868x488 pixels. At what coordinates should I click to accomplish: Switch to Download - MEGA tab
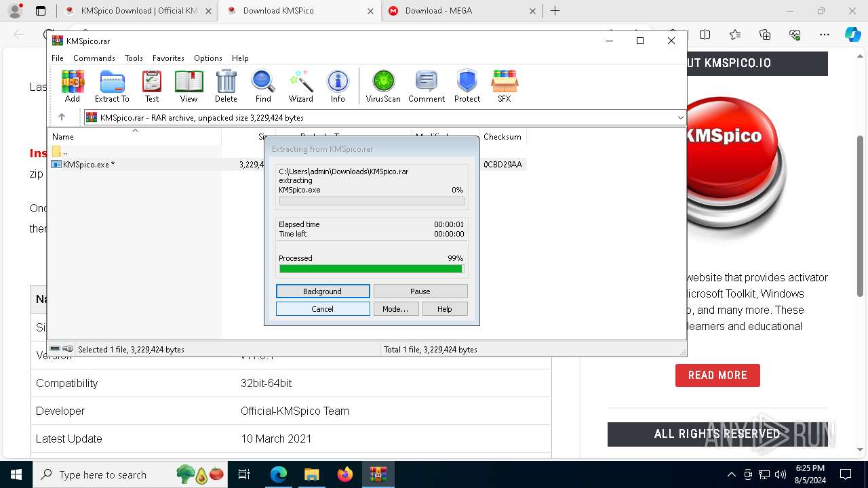pyautogui.click(x=461, y=11)
